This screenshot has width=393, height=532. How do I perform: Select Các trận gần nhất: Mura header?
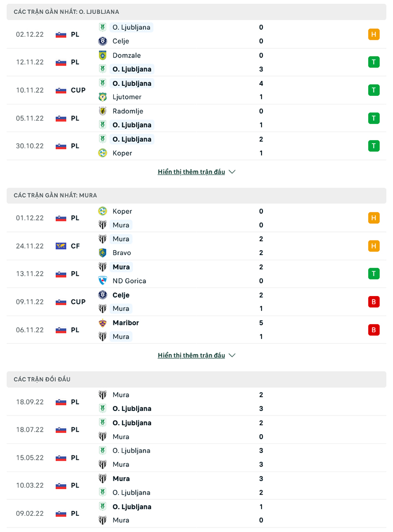196,196
